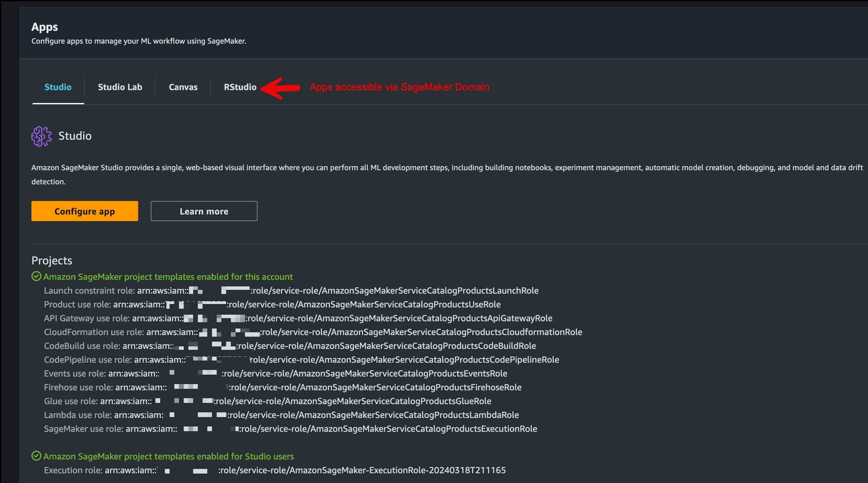Click the Configure app button
The height and width of the screenshot is (483, 868).
click(x=84, y=211)
